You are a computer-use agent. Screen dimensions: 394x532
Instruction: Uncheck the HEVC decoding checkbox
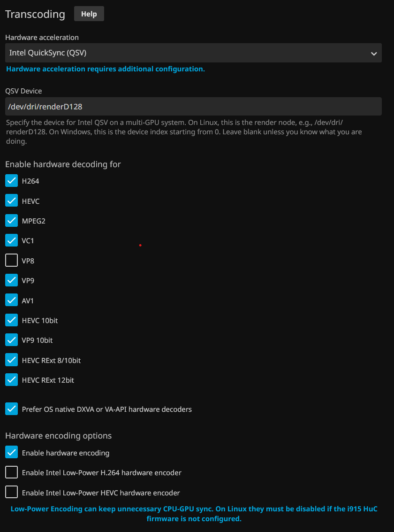click(x=11, y=200)
